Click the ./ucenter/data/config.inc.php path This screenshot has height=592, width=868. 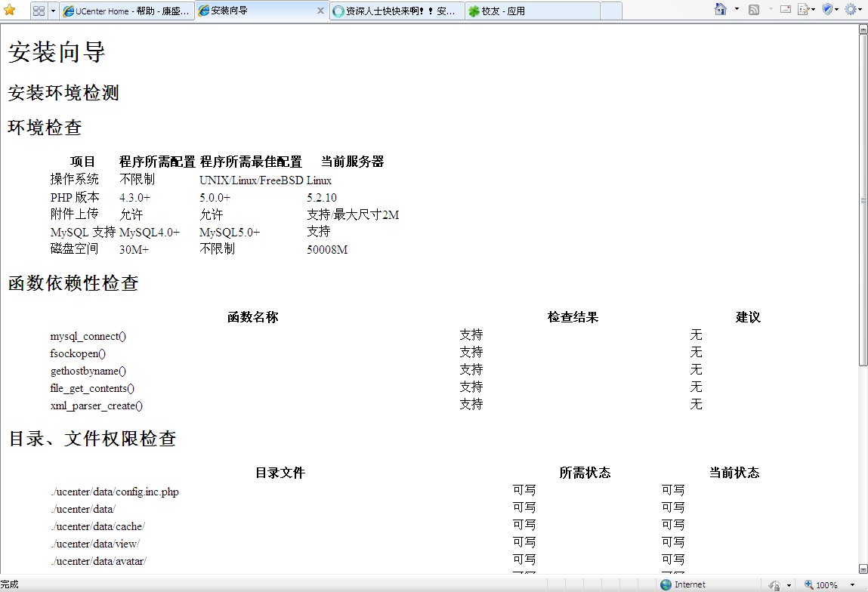point(115,492)
